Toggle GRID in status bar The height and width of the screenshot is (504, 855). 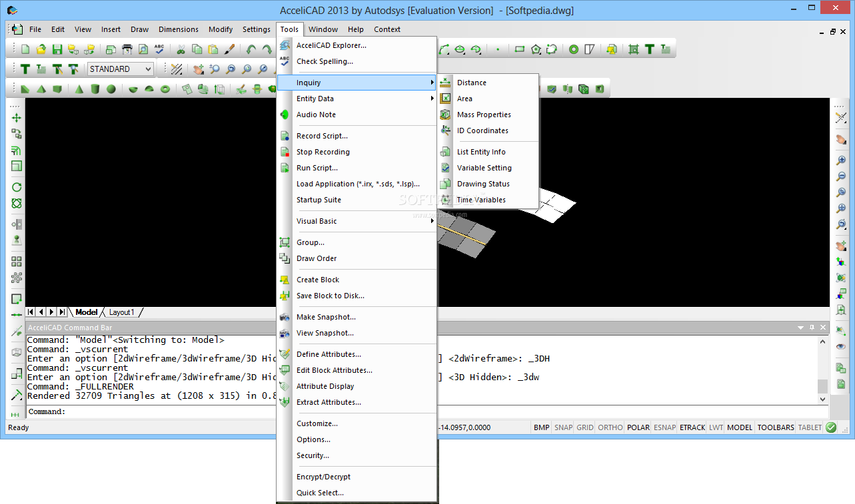(585, 427)
